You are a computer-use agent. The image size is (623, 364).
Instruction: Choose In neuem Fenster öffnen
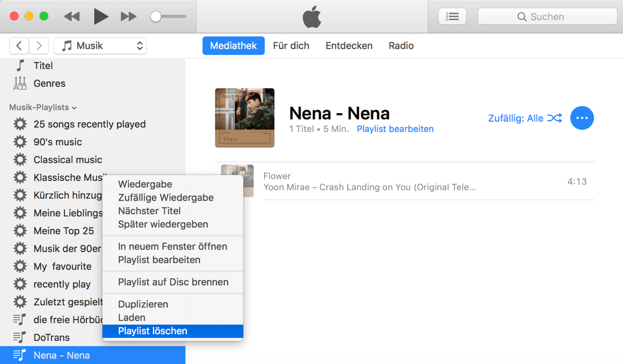(x=173, y=247)
